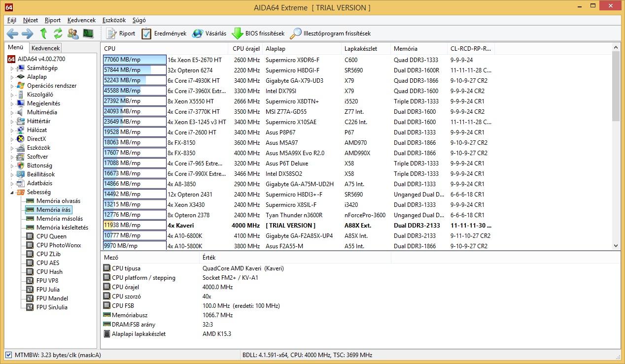Collapse the Sebesség tree node

[x=12, y=192]
